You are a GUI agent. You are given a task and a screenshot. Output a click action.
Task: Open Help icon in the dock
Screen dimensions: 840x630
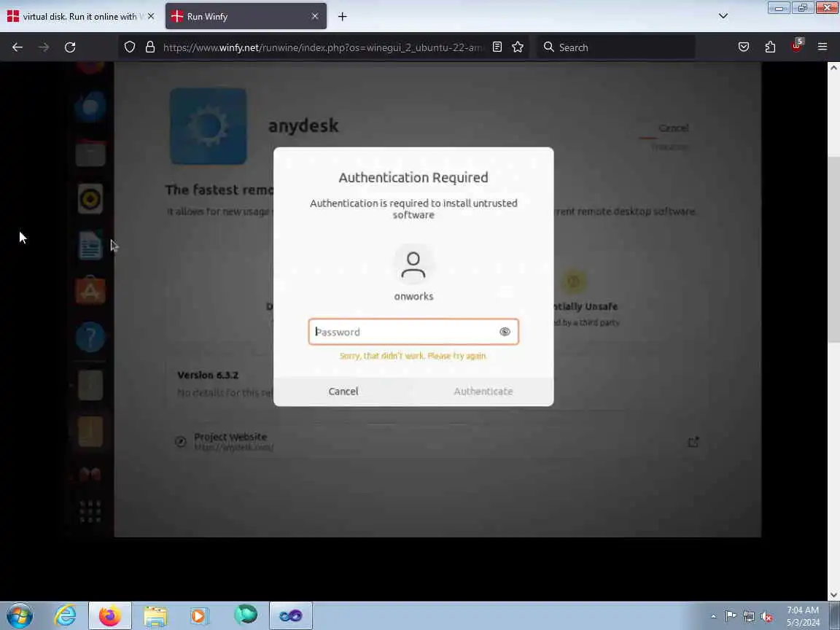pos(90,338)
